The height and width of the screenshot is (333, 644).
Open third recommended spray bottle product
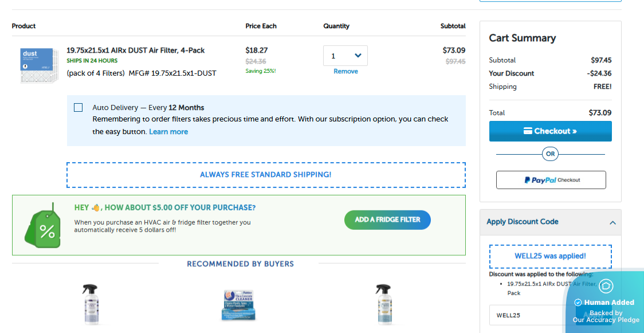click(383, 304)
